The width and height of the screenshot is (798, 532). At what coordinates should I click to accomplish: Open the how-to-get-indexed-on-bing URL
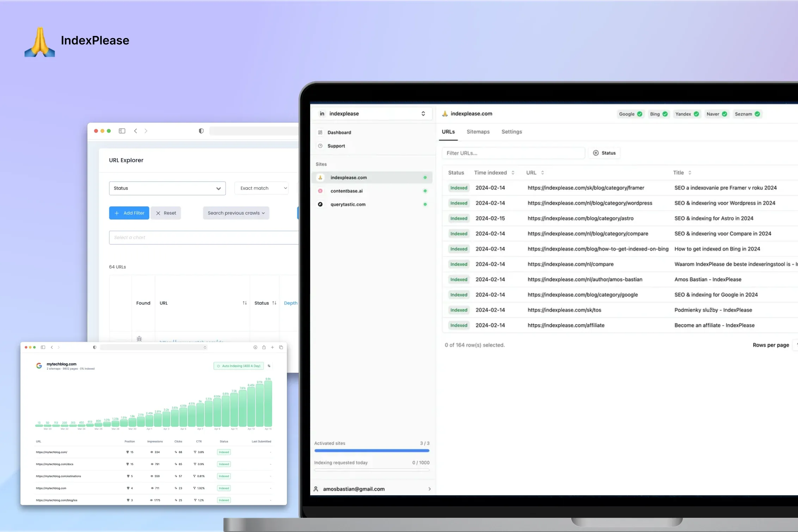point(598,249)
